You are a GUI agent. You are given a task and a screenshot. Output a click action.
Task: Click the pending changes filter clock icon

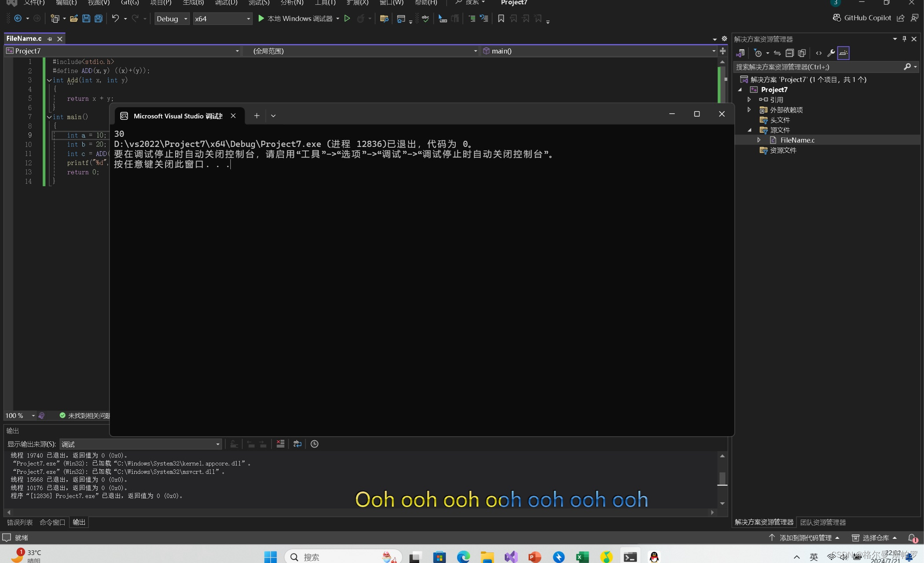click(758, 53)
